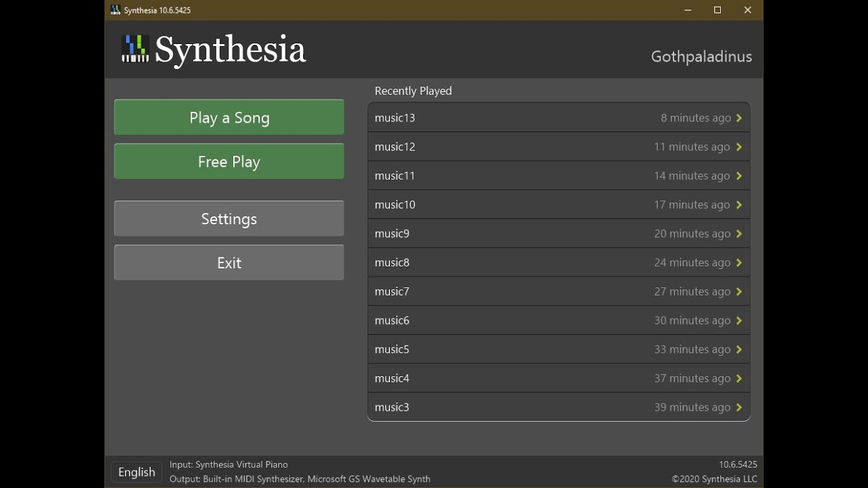Click the music6 row chevron
This screenshot has width=868, height=488.
[x=739, y=321]
